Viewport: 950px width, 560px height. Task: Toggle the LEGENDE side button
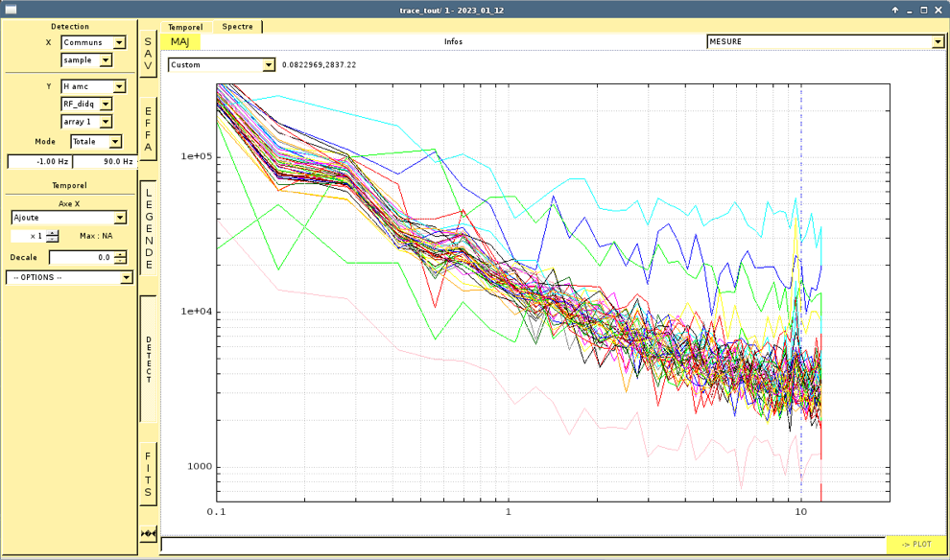coord(149,228)
